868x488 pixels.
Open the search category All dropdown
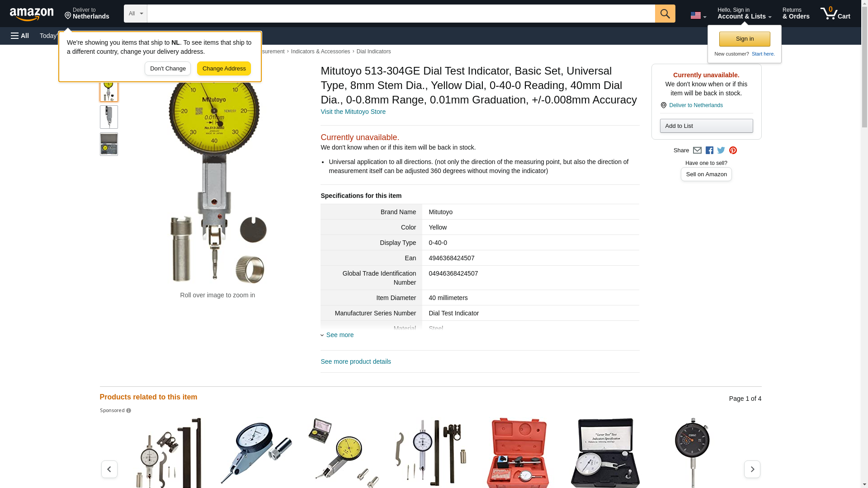click(136, 14)
